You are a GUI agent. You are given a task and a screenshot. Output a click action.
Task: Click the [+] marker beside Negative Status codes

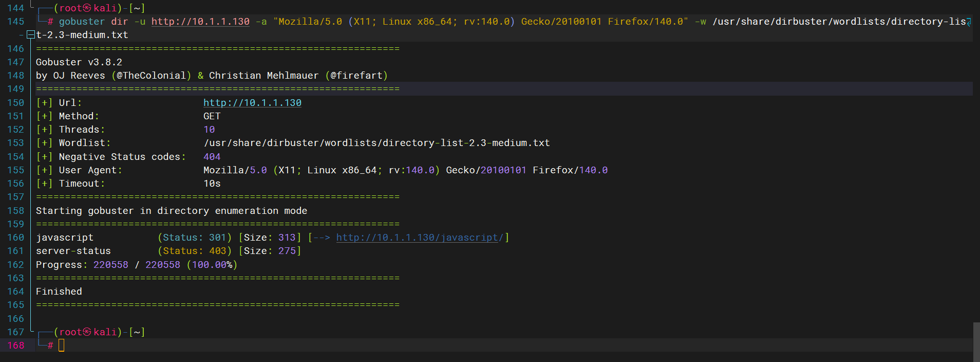[x=44, y=157]
